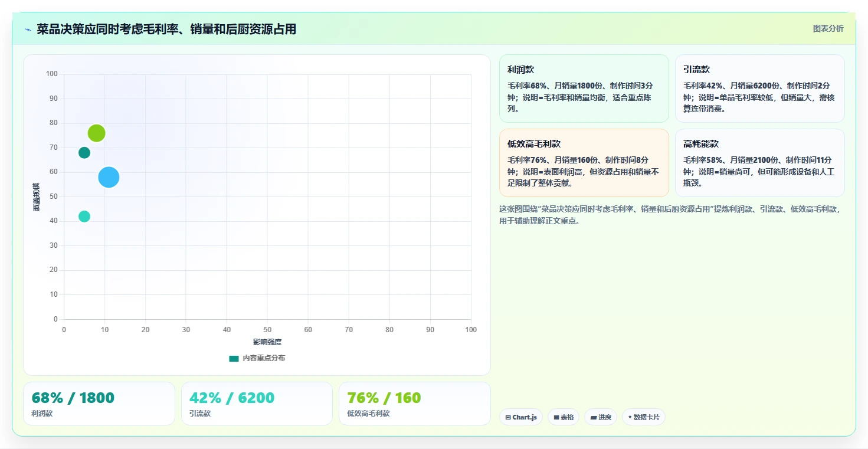This screenshot has height=449, width=868.
Task: Click the Chart.js tag
Action: point(521,417)
